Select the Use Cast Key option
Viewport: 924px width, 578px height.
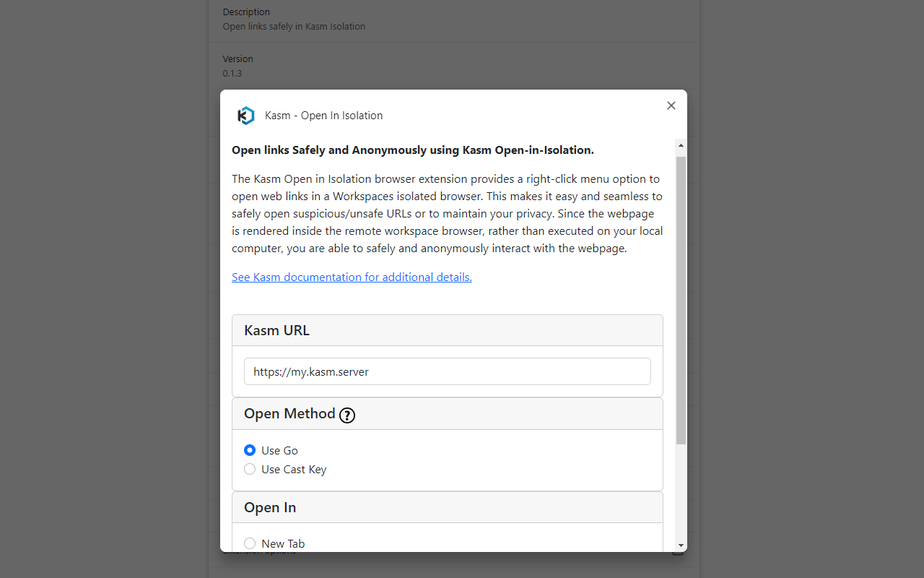250,469
